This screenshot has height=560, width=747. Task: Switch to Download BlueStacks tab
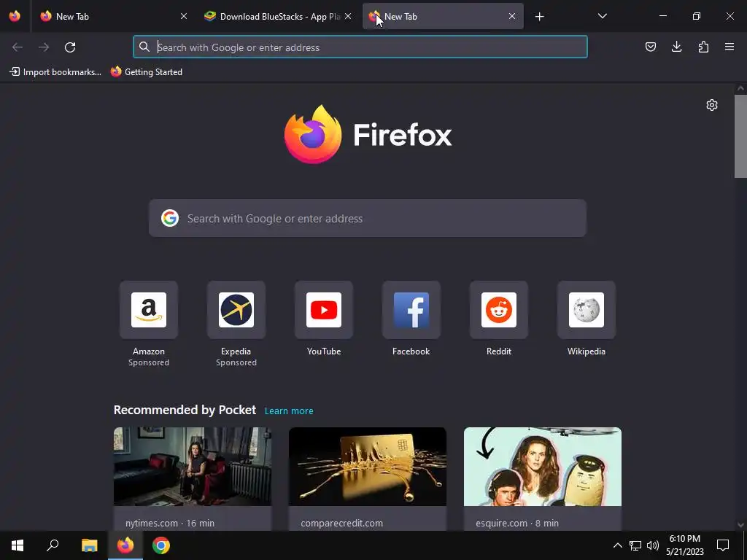[278, 16]
